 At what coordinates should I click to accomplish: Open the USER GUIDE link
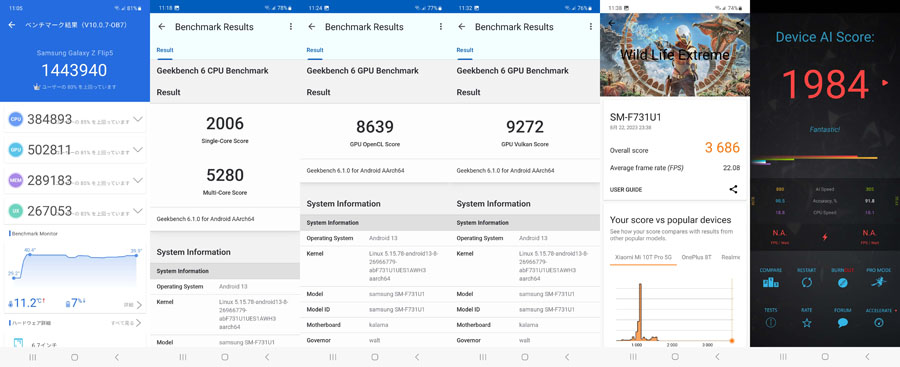[x=626, y=190]
